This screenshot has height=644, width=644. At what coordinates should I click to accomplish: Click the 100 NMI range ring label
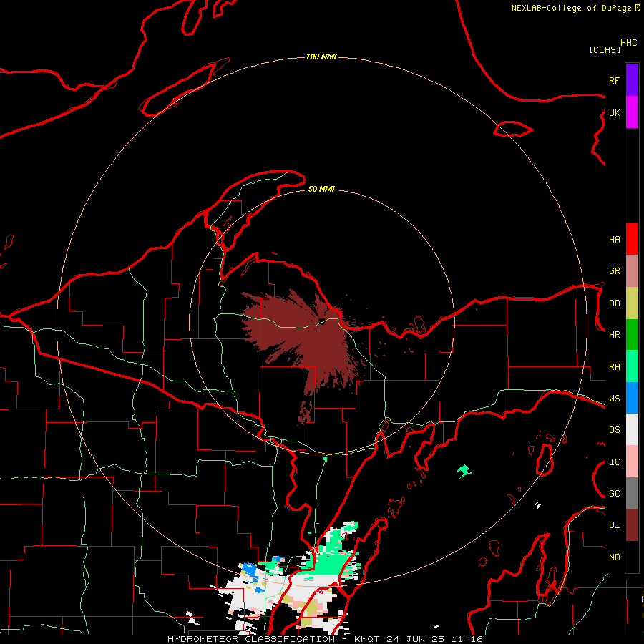pyautogui.click(x=321, y=57)
